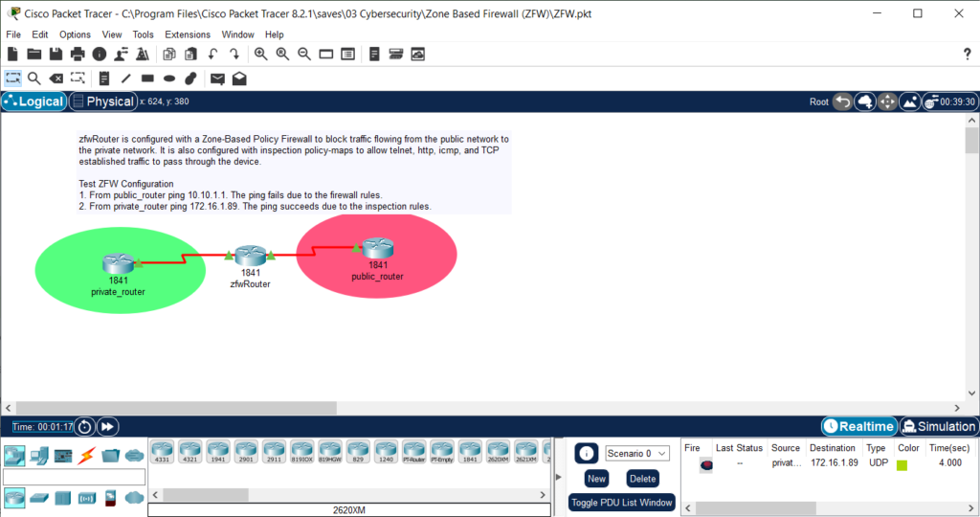Click the workspace horizontal scrollbar
The width and height of the screenshot is (980, 517).
pos(176,408)
